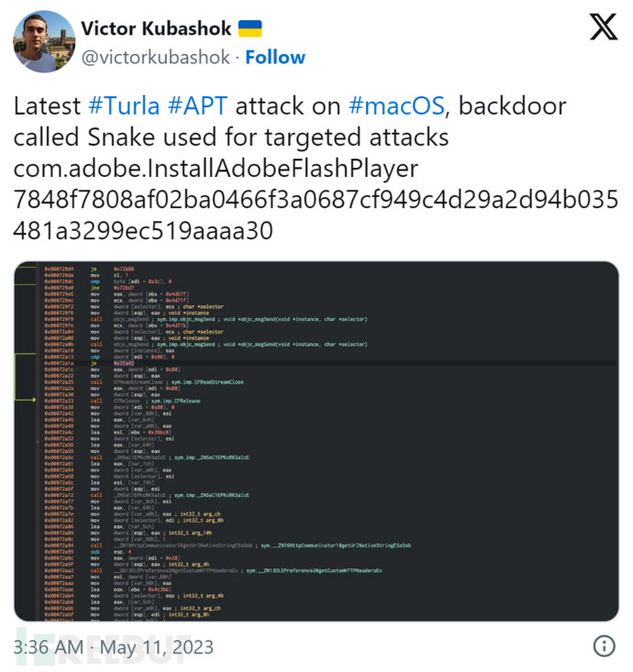
Task: Follow the @victorkubashok account
Action: pos(275,57)
